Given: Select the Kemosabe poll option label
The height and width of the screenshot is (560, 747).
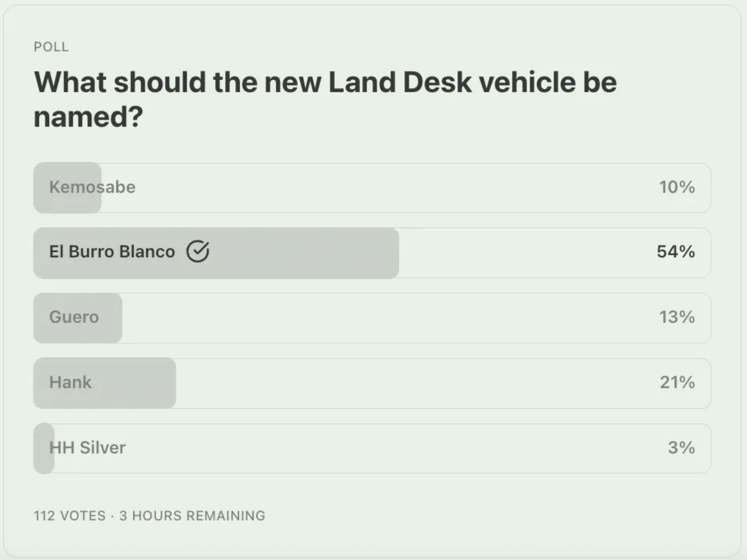Looking at the screenshot, I should tap(92, 187).
